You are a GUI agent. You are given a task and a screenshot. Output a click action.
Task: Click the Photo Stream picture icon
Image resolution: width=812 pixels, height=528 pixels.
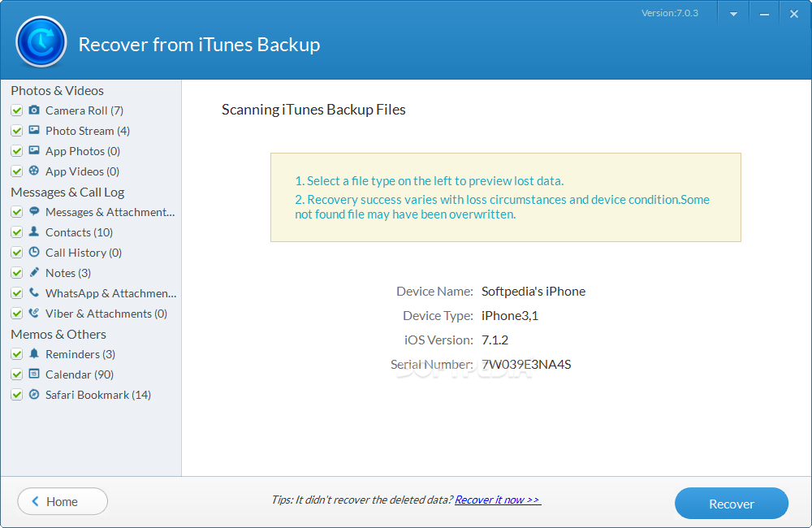click(x=34, y=131)
